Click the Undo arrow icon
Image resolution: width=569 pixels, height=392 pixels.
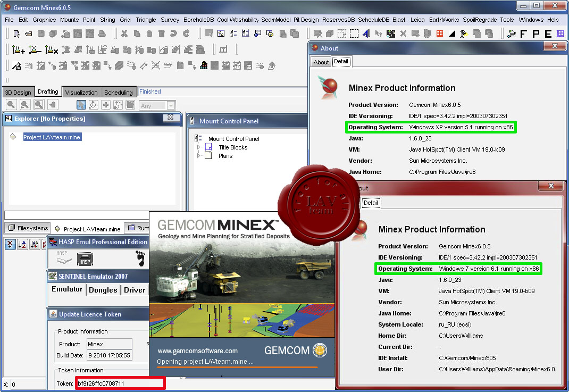(173, 34)
